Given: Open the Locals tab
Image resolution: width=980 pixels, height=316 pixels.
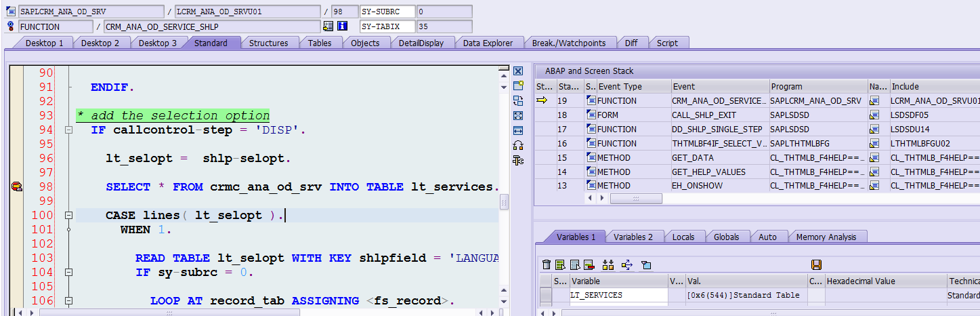Looking at the screenshot, I should tap(683, 237).
